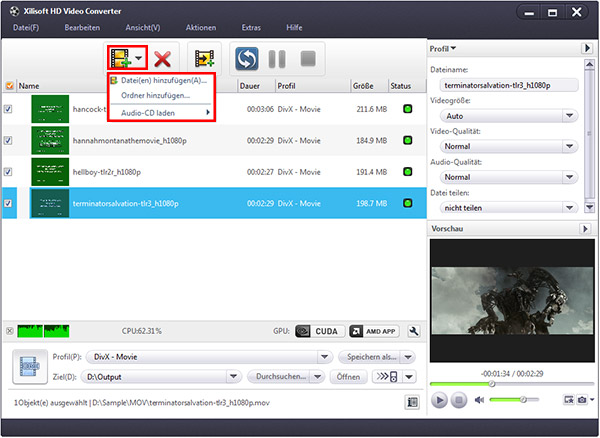Open the Ansicht(V) menu
Image resolution: width=600 pixels, height=438 pixels.
coord(143,28)
